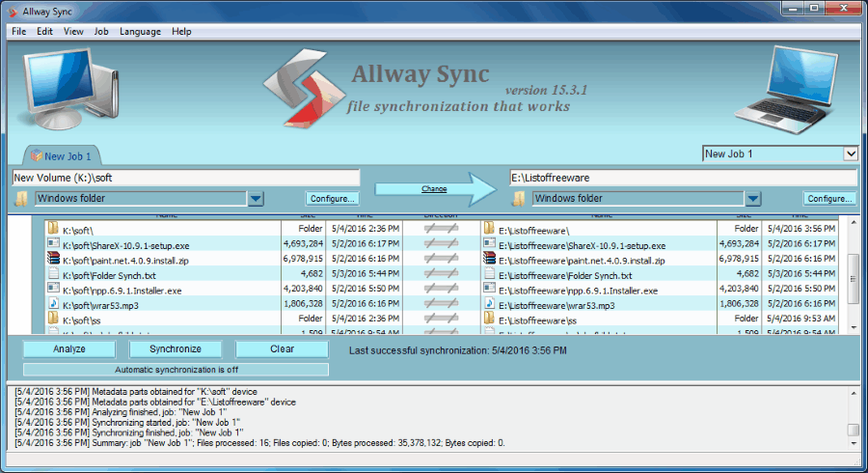The image size is (868, 473).
Task: Click log panel scrollbar down arrow
Action: [854, 444]
